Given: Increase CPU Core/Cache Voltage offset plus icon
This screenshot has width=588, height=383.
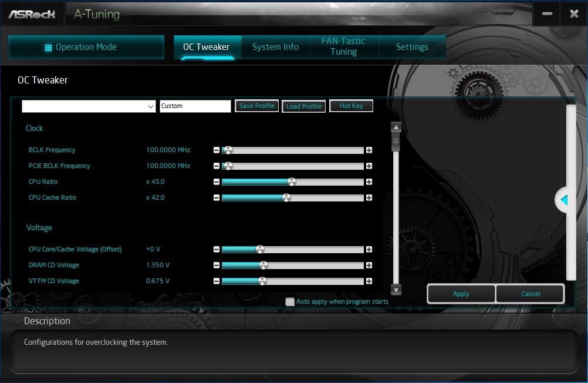Looking at the screenshot, I should point(369,249).
